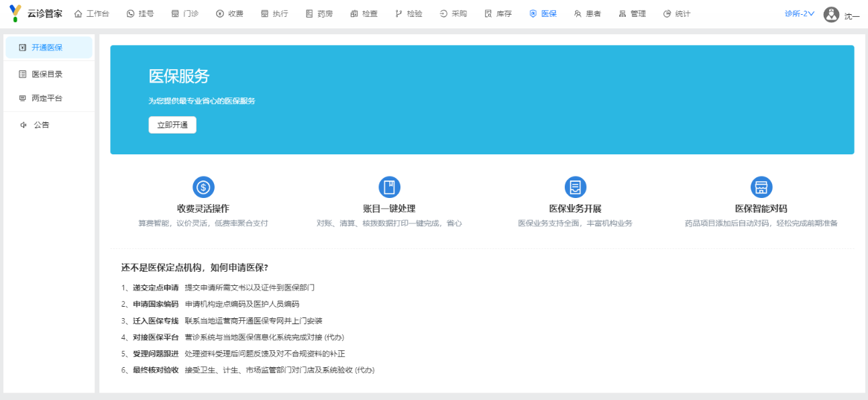Click the 医保服务 banner title

tap(178, 77)
